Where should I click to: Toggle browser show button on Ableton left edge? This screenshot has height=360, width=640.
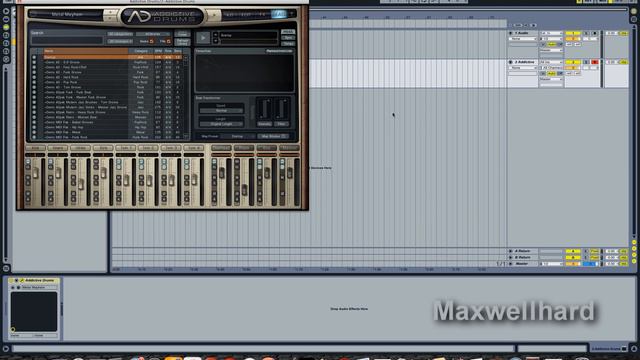click(x=6, y=11)
